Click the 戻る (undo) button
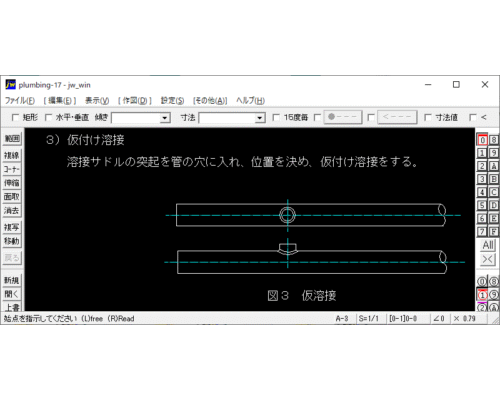 tap(12, 258)
